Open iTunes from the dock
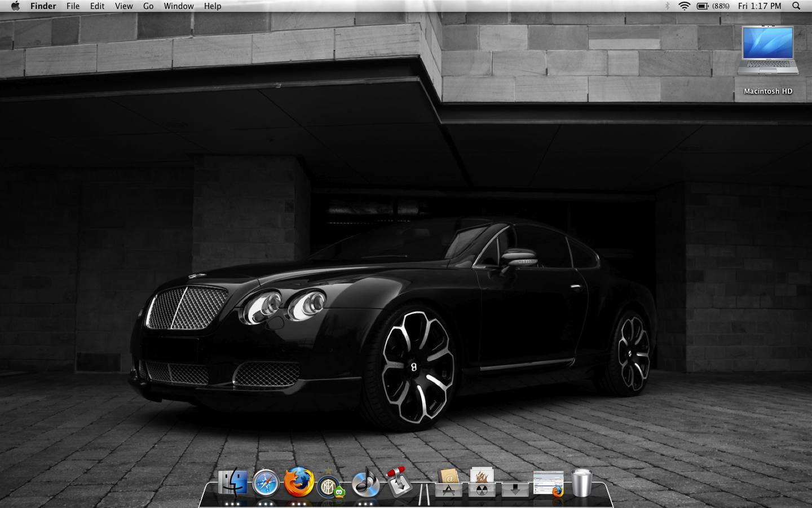 [365, 483]
